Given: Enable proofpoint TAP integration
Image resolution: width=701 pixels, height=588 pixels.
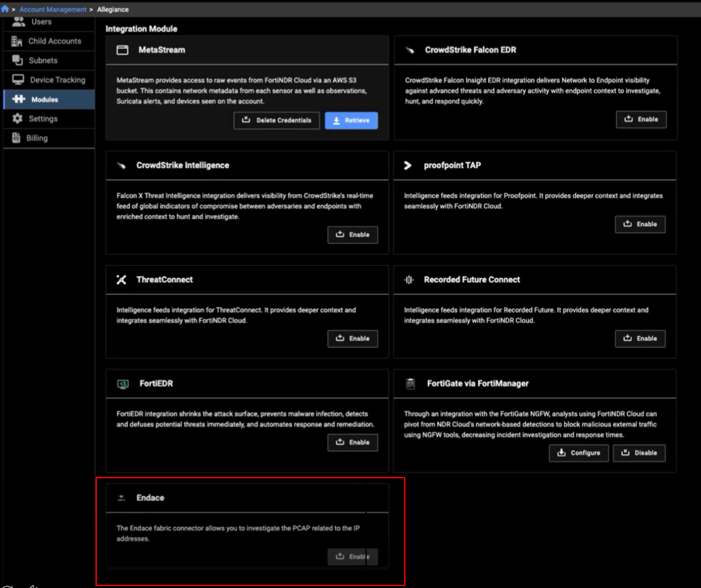Looking at the screenshot, I should tap(640, 224).
